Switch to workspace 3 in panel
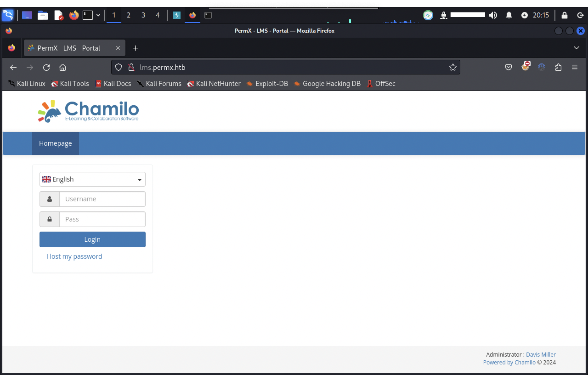The height and width of the screenshot is (375, 588). coord(143,15)
